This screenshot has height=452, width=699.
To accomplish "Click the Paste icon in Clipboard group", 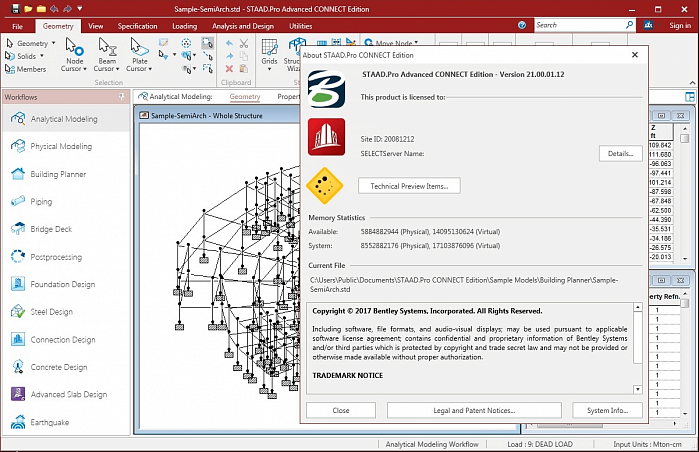I will tap(243, 69).
